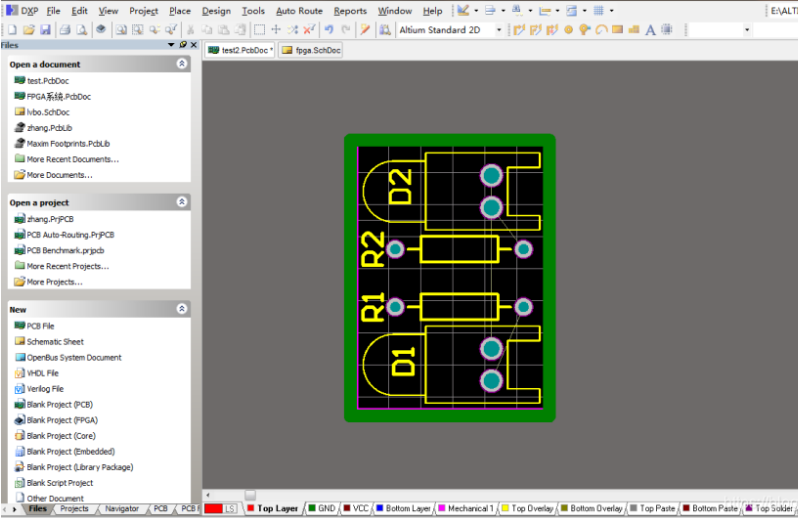Switch to the Navigator panel tab
This screenshot has height=518, width=798.
coord(122,508)
